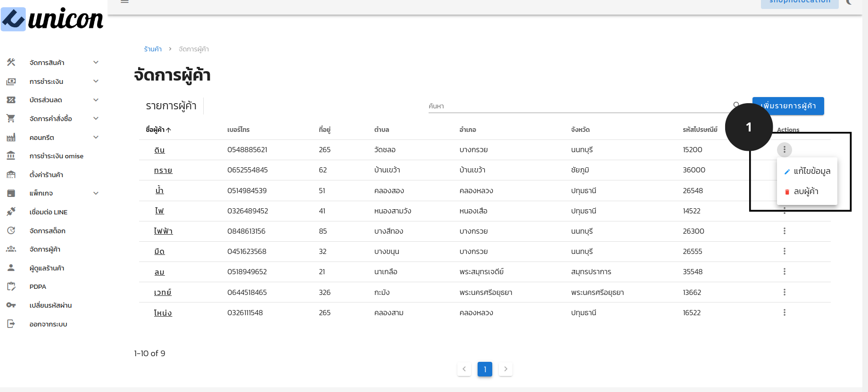Click the unicon logo
Viewport: 868px width, 392px height.
[x=52, y=19]
